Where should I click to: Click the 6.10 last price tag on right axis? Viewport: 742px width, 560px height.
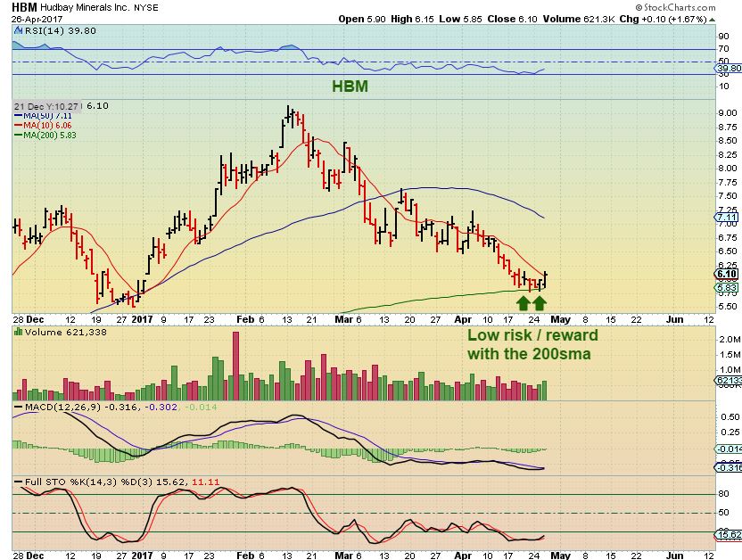tap(727, 274)
